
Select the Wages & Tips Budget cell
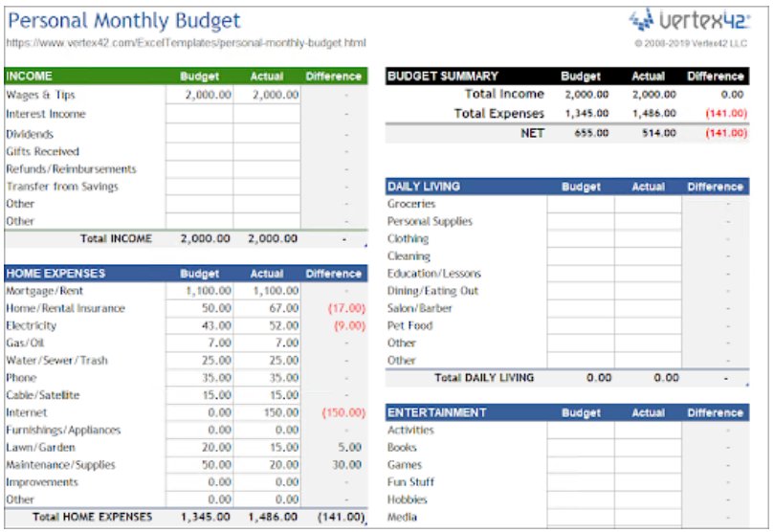(x=199, y=96)
